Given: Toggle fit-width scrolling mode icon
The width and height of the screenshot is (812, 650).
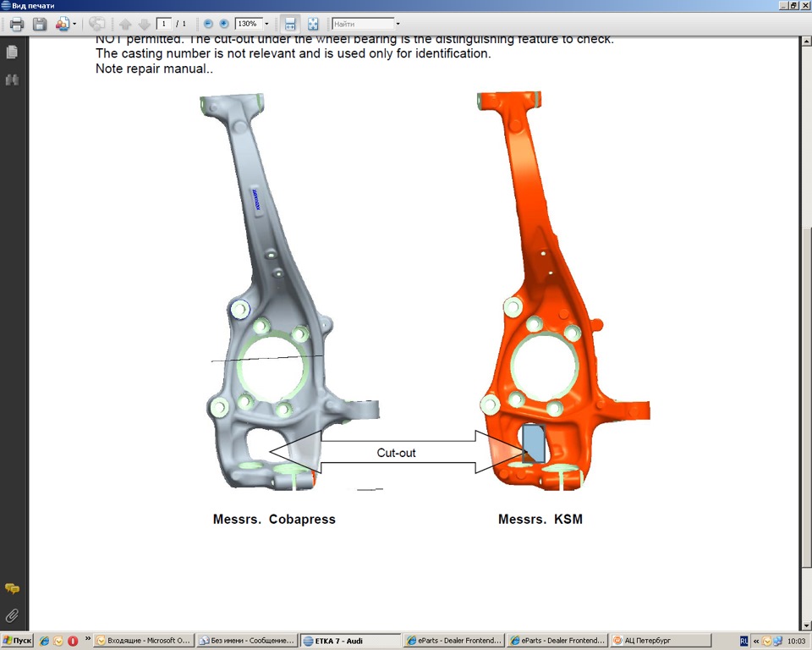Looking at the screenshot, I should (290, 24).
